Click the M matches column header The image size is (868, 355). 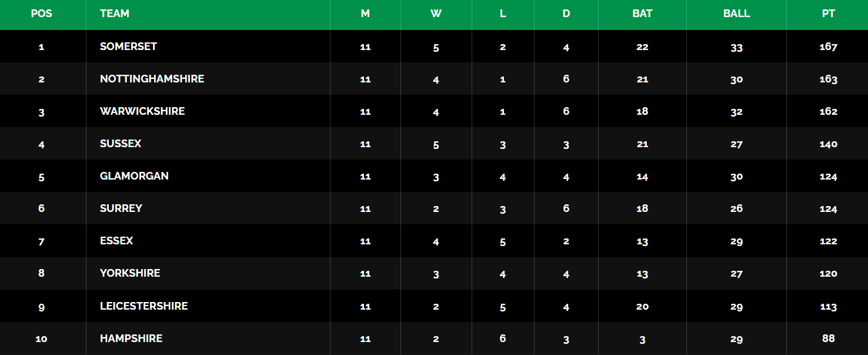coord(365,14)
